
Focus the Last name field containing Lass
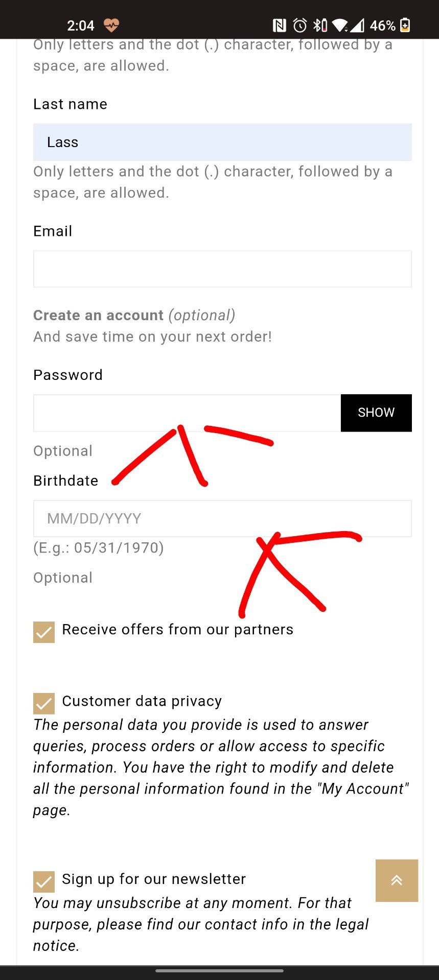tap(222, 142)
